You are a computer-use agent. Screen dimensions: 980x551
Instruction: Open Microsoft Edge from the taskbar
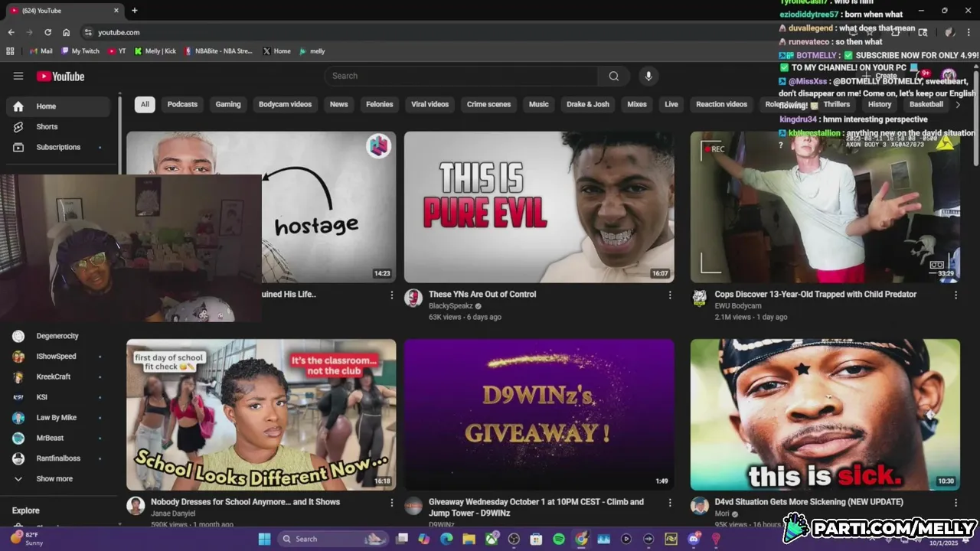click(x=446, y=539)
